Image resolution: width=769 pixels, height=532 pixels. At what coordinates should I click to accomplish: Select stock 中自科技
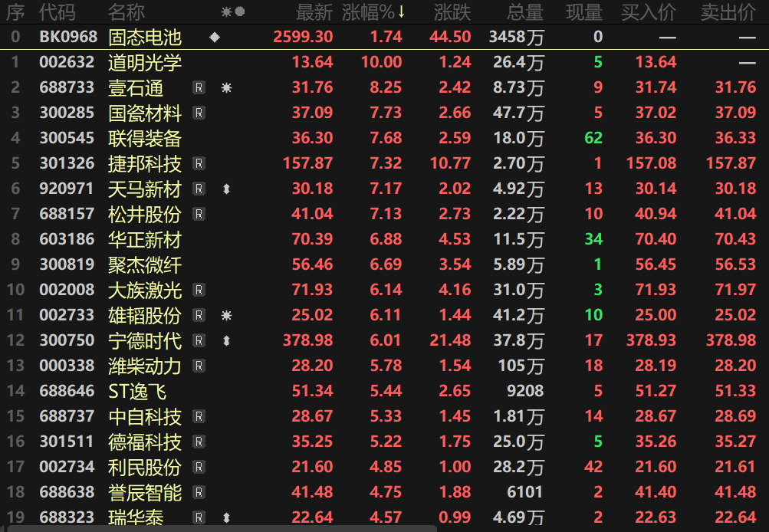145,417
